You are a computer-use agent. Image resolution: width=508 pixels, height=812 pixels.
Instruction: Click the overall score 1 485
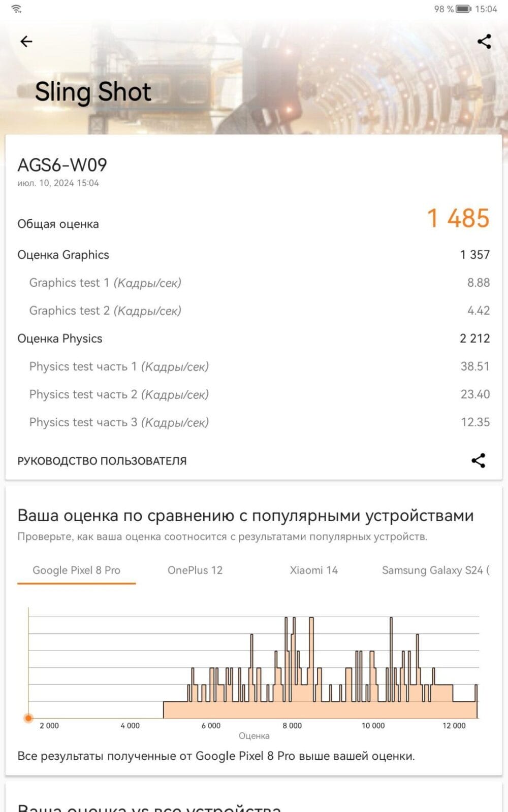[x=458, y=218]
